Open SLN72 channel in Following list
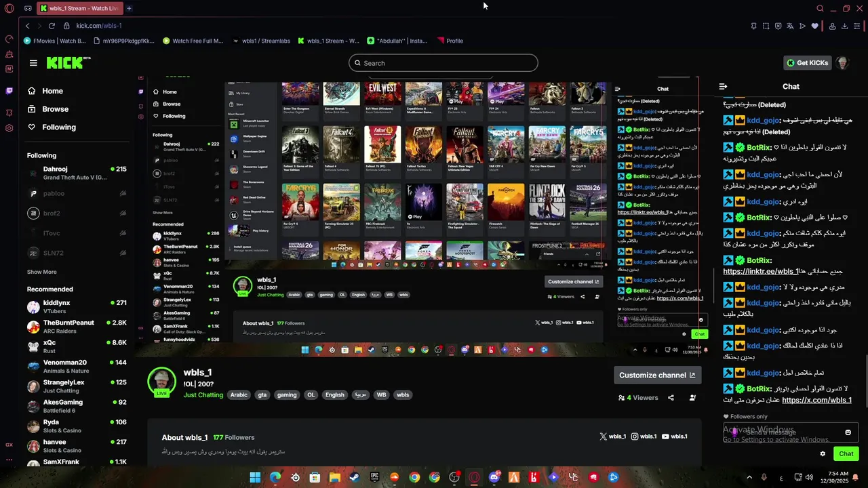The height and width of the screenshot is (488, 868). tap(78, 253)
